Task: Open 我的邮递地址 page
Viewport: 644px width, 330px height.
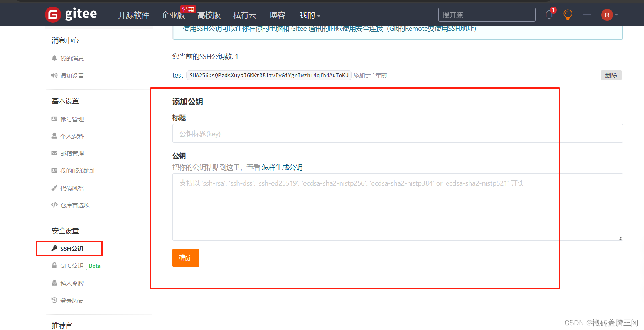Action: [x=78, y=171]
